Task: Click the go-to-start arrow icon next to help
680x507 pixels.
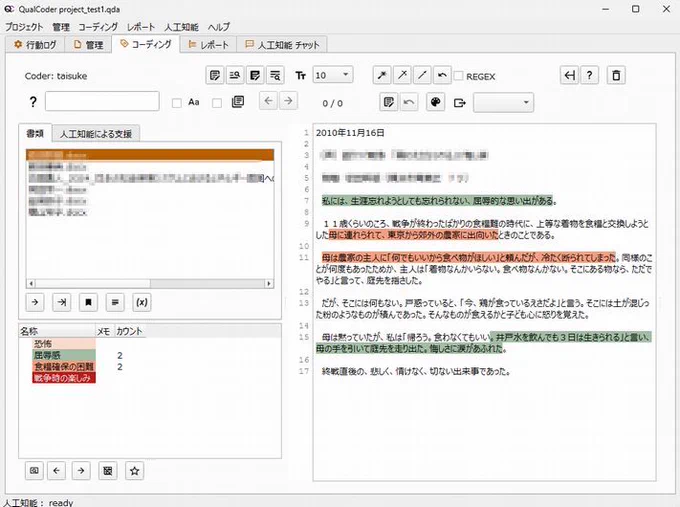Action: pyautogui.click(x=569, y=75)
